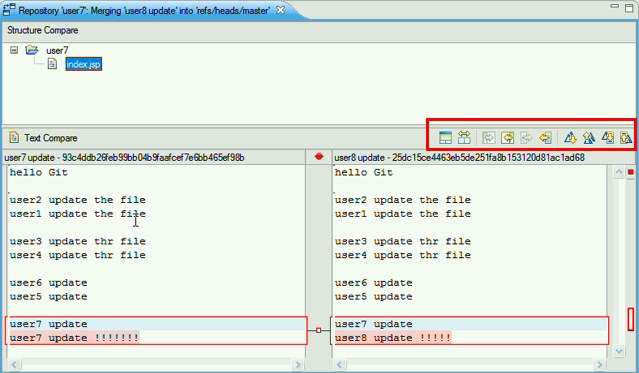Click Copy Current Change Right to Left icon

(545, 138)
